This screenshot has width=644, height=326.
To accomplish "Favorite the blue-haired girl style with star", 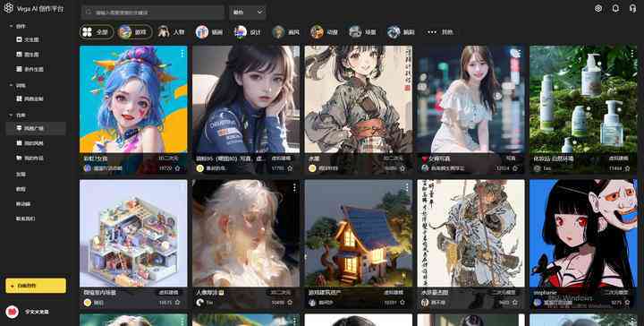I will 177,168.
